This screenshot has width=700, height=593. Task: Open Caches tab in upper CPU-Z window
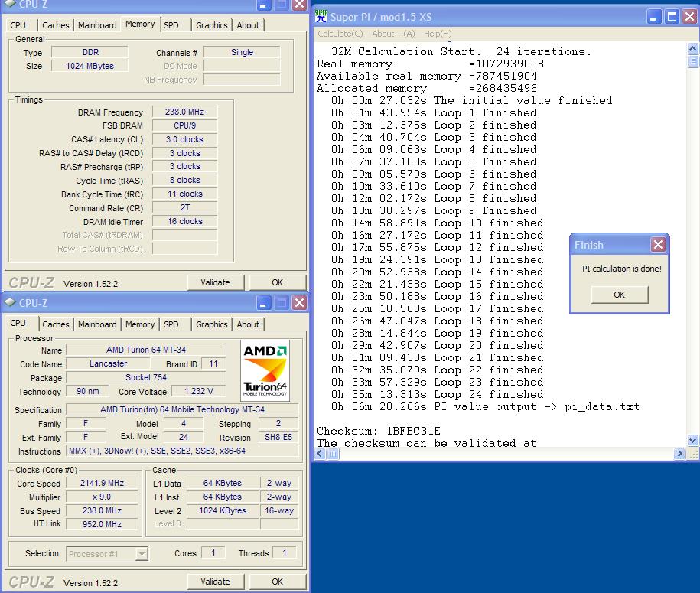coord(55,25)
